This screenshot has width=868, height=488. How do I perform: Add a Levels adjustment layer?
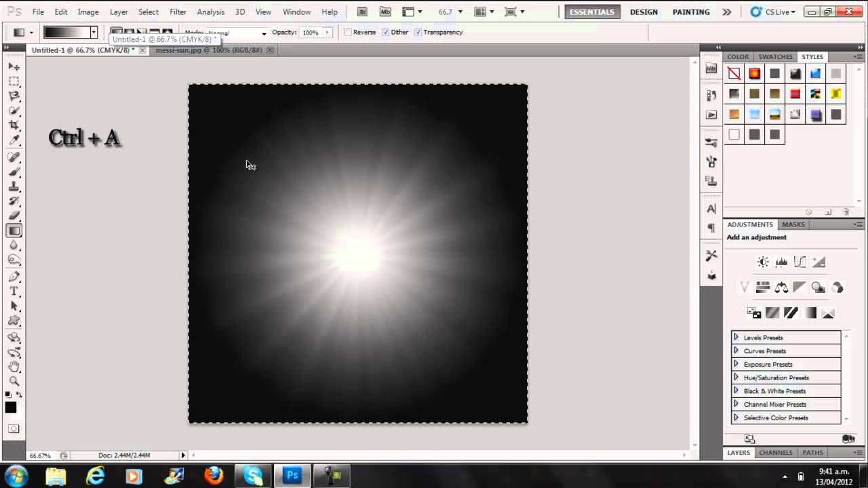[x=781, y=262]
